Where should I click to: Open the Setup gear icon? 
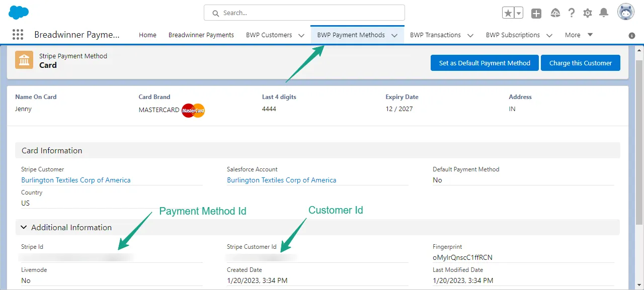588,13
